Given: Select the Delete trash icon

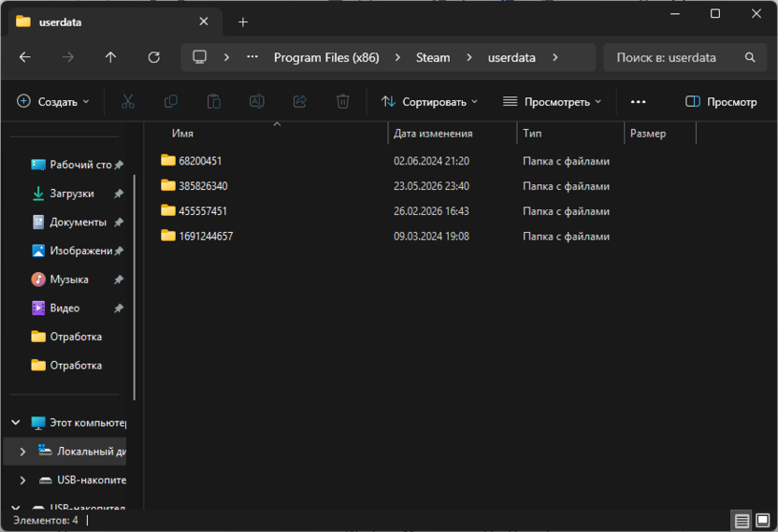Looking at the screenshot, I should (342, 102).
